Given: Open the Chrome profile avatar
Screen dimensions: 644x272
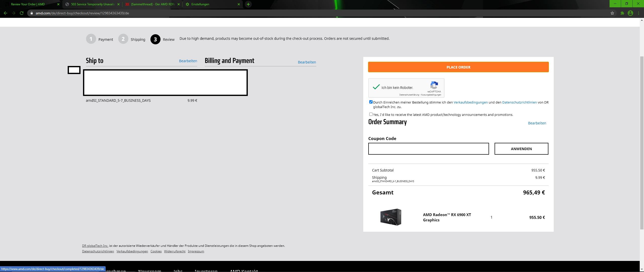Looking at the screenshot, I should pos(630,13).
